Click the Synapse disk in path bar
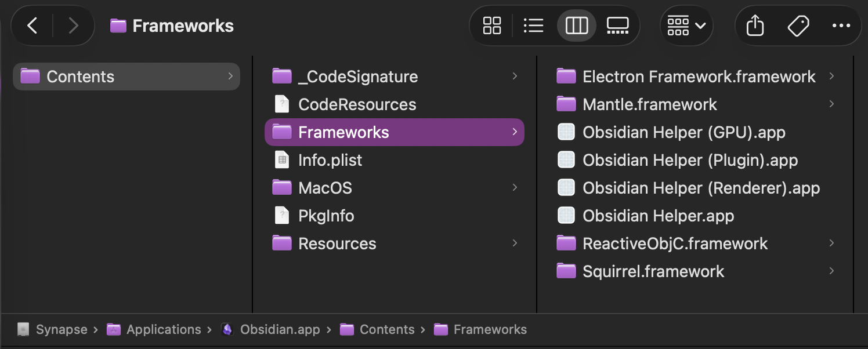 61,330
